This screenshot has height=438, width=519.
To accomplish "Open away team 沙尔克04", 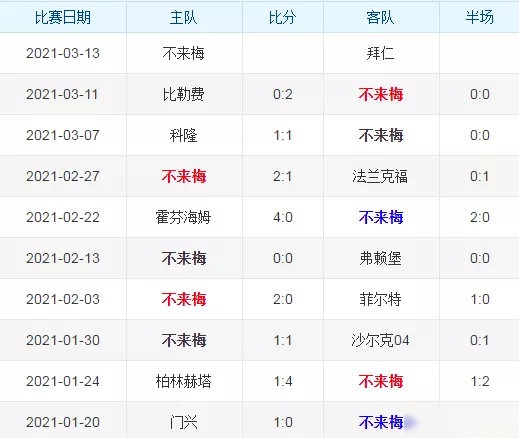I will (x=380, y=340).
